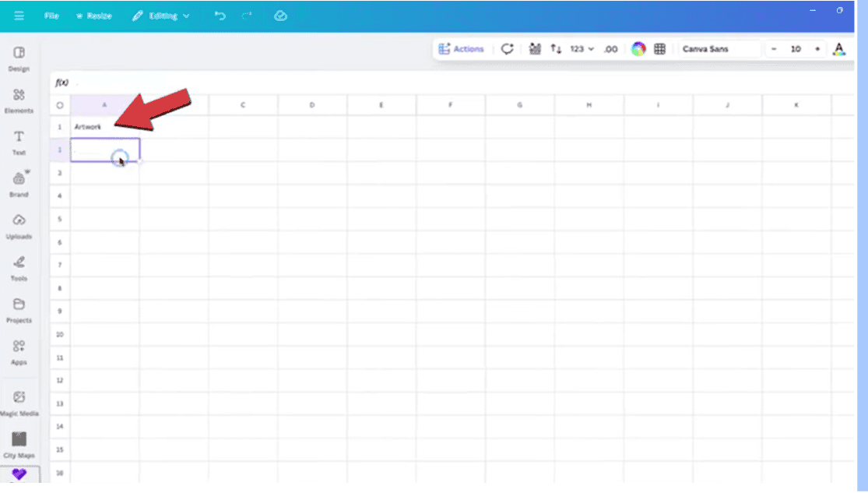868x493 pixels.
Task: Open the Resize menu
Action: point(94,16)
